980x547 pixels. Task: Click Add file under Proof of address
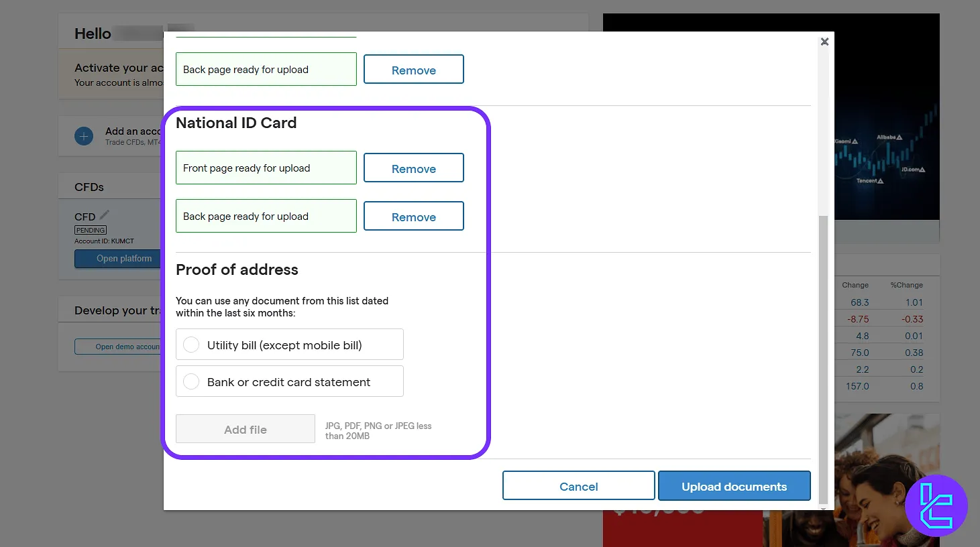246,428
